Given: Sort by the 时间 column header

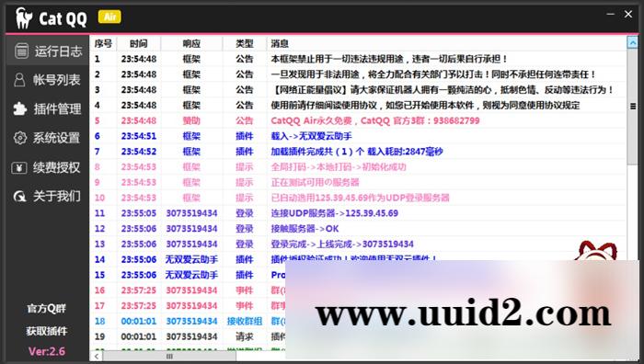Looking at the screenshot, I should [139, 43].
